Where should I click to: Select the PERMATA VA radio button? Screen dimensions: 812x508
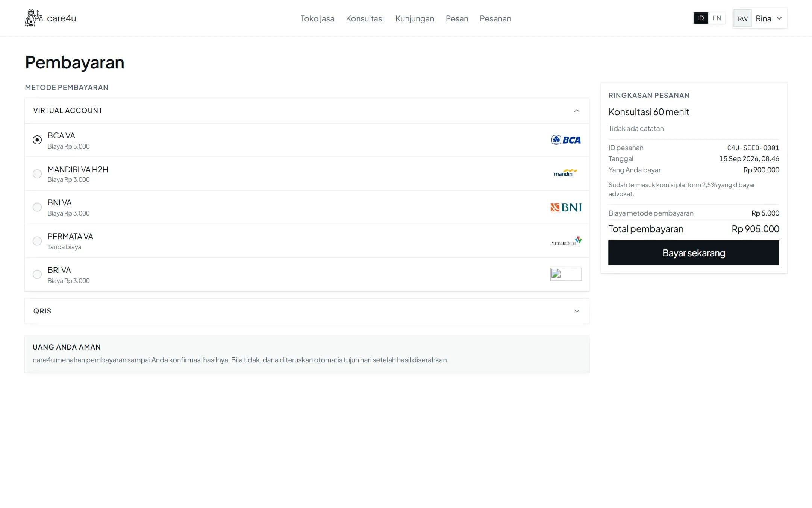[37, 241]
